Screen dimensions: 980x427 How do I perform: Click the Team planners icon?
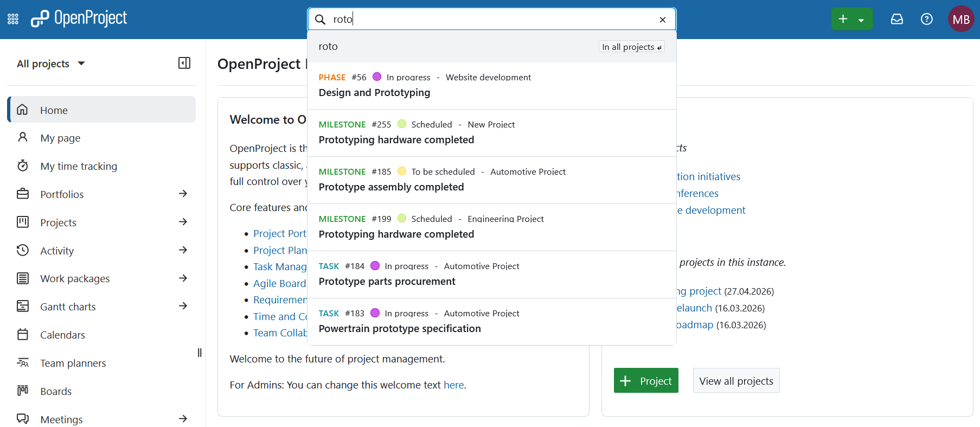[22, 362]
